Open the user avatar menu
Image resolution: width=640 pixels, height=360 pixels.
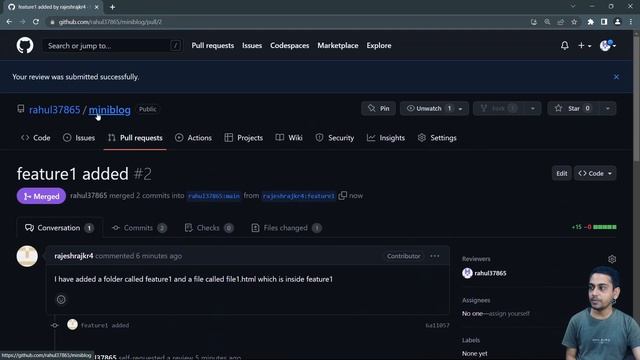point(607,45)
